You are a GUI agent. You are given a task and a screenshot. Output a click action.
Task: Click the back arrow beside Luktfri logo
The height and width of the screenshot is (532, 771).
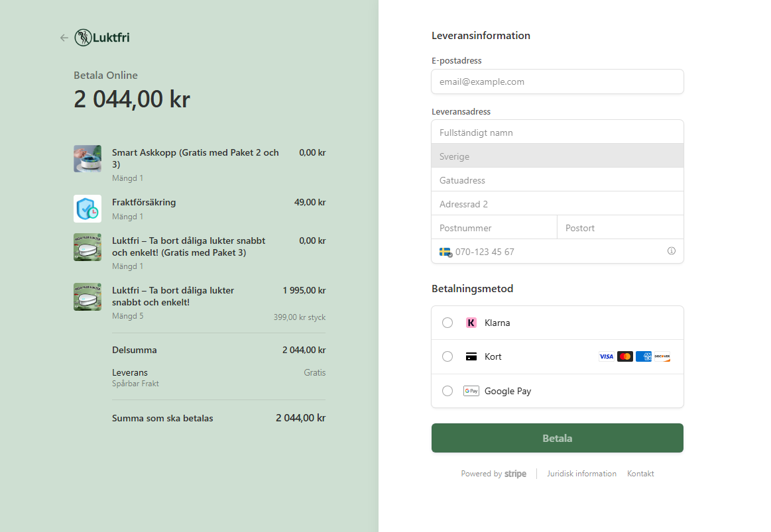pos(64,38)
